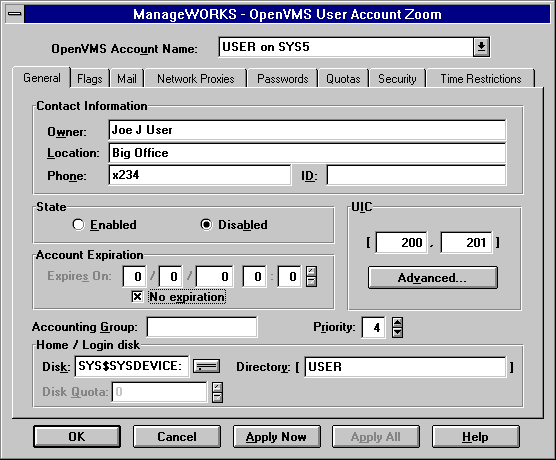Select the Disabled radio button
The width and height of the screenshot is (556, 460).
point(206,225)
